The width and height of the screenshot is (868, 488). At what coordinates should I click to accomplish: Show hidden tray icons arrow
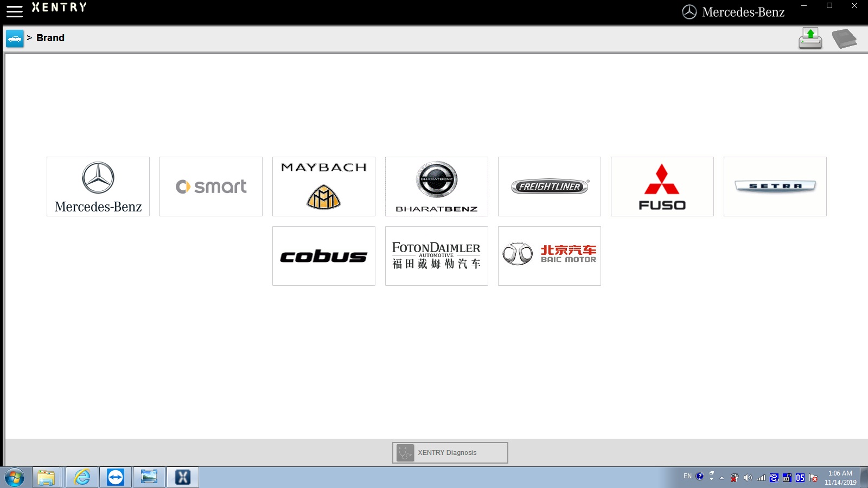pos(722,478)
